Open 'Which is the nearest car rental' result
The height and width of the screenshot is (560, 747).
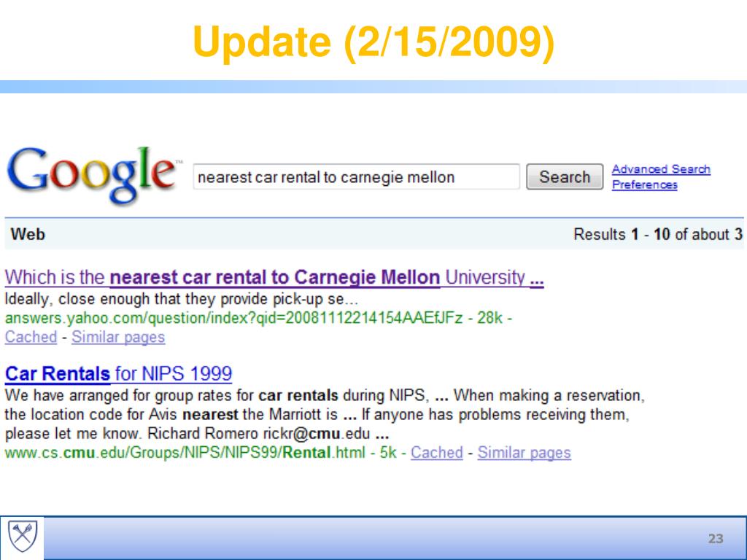tap(274, 277)
